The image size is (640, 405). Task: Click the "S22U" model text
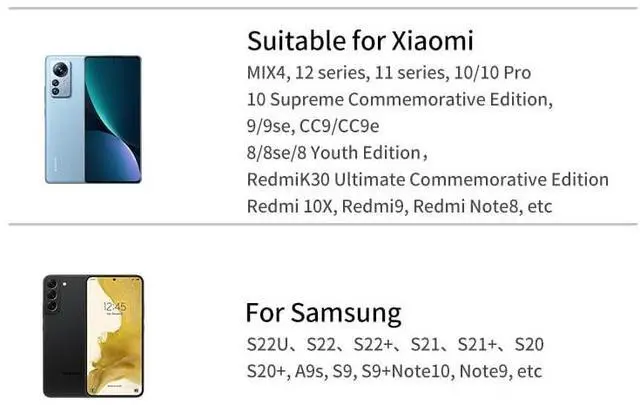click(x=269, y=345)
